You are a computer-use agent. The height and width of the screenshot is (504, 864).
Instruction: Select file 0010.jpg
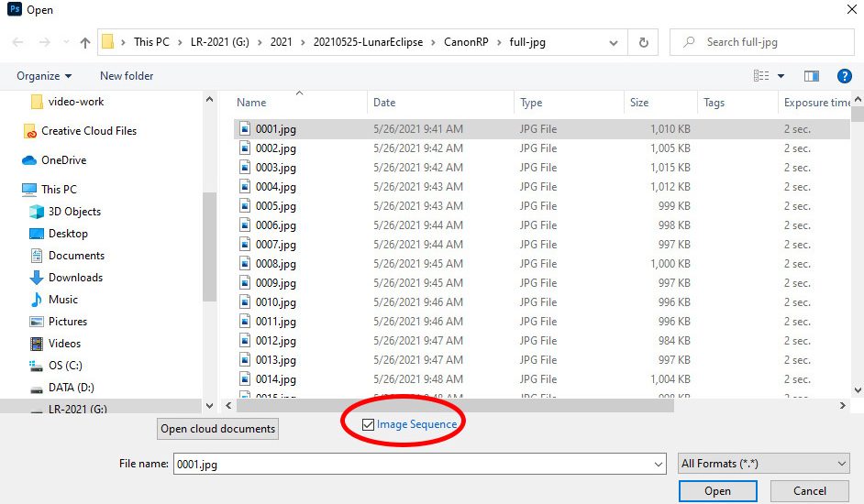coord(541,302)
